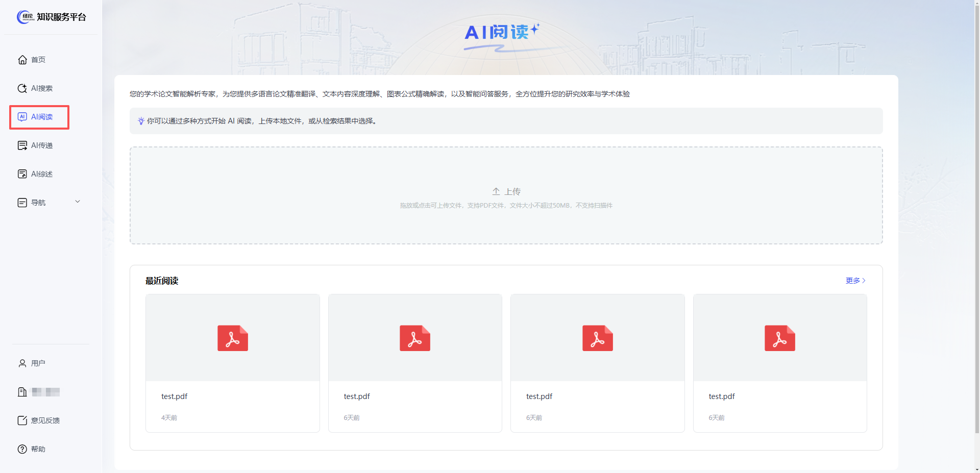
Task: Open the 用户 user icon
Action: pyautogui.click(x=22, y=363)
